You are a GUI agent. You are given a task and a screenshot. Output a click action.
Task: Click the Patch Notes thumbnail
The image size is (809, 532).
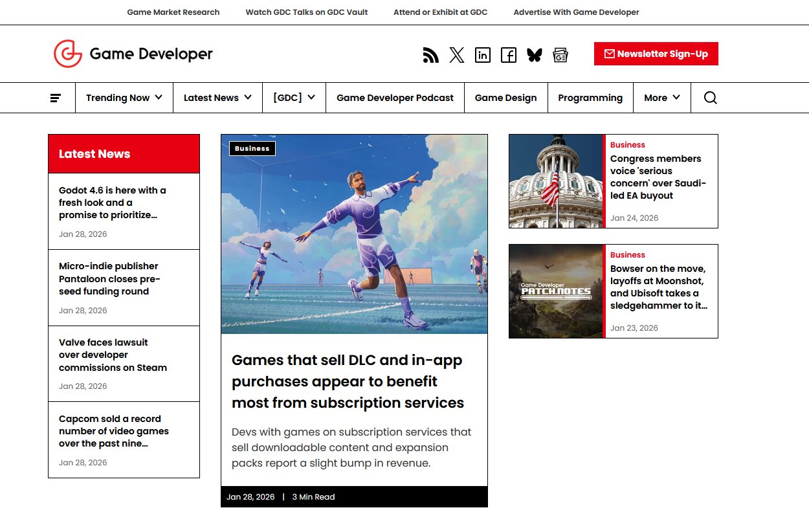(556, 291)
